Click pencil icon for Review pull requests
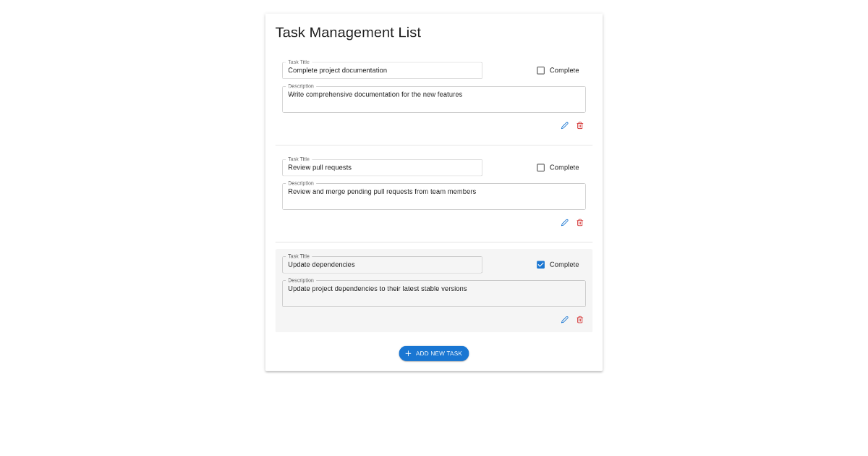This screenshot has height=456, width=868. tap(565, 222)
